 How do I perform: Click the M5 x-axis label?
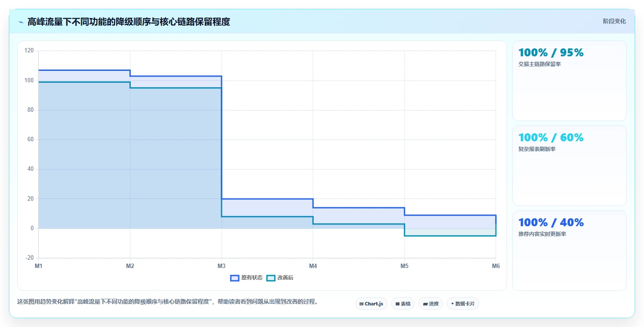click(x=404, y=266)
